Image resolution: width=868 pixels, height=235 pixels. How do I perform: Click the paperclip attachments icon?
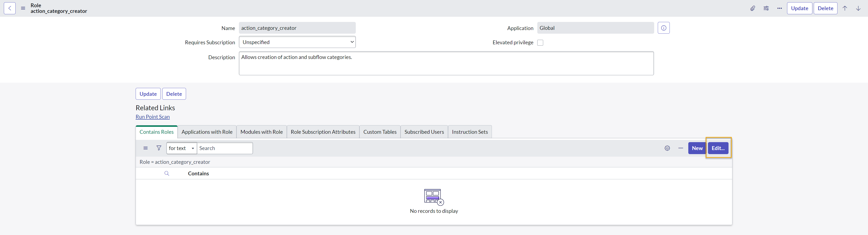752,8
